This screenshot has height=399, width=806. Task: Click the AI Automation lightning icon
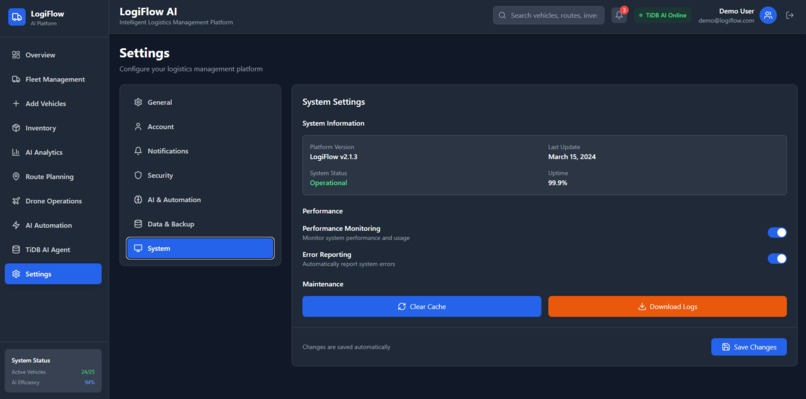tap(16, 225)
